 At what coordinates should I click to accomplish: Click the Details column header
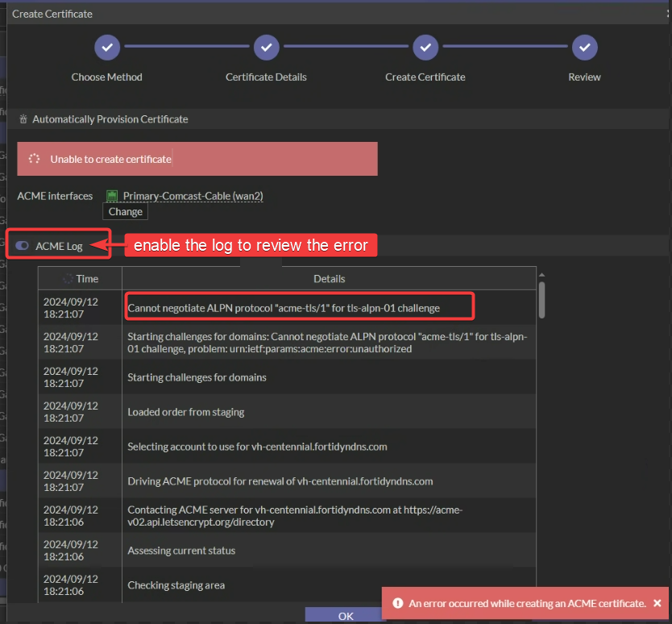329,279
